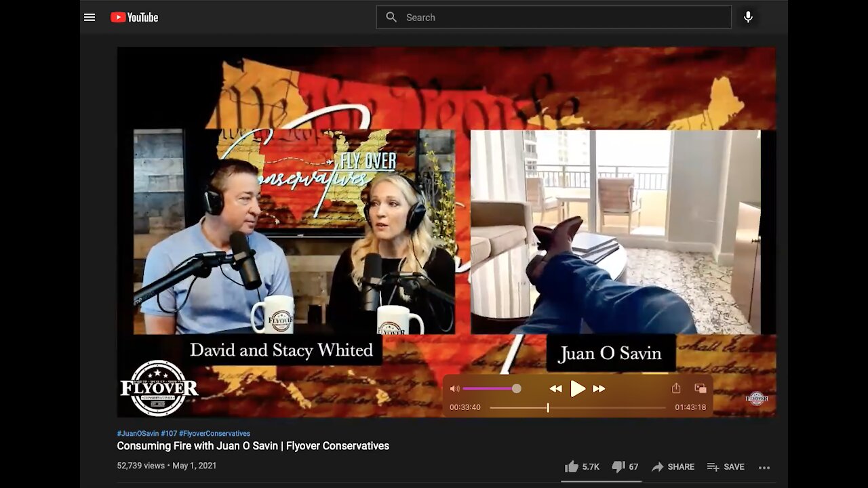This screenshot has width=868, height=488.
Task: Start voice search with microphone icon
Action: [748, 18]
